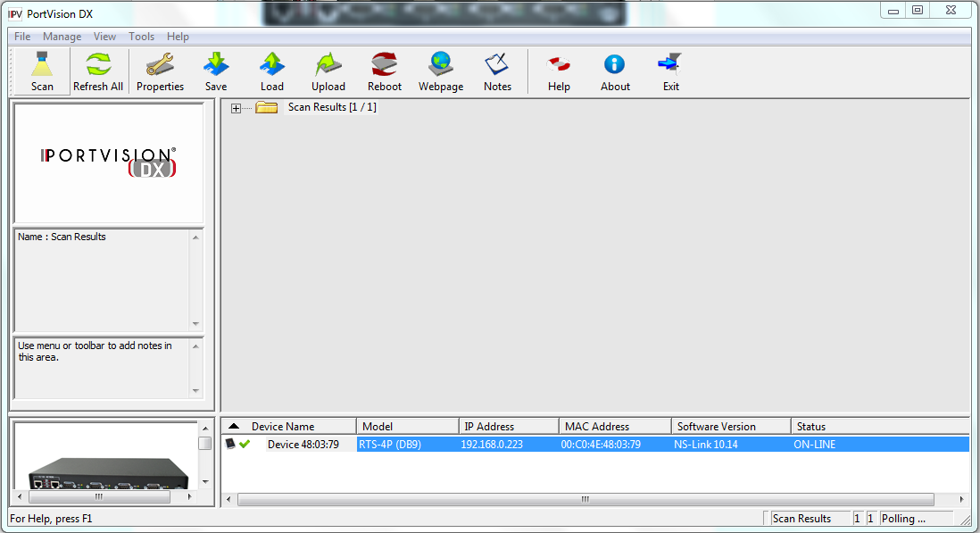Click the notes area hint text
The height and width of the screenshot is (533, 980).
point(95,351)
